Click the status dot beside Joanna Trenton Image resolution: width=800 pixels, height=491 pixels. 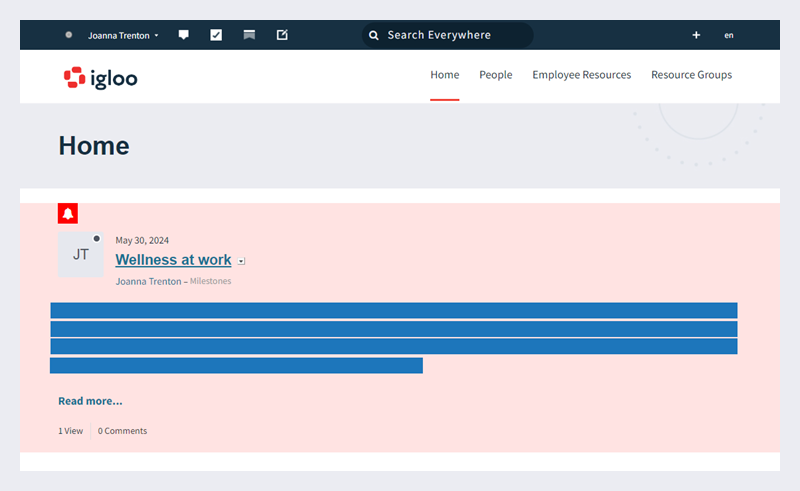68,35
